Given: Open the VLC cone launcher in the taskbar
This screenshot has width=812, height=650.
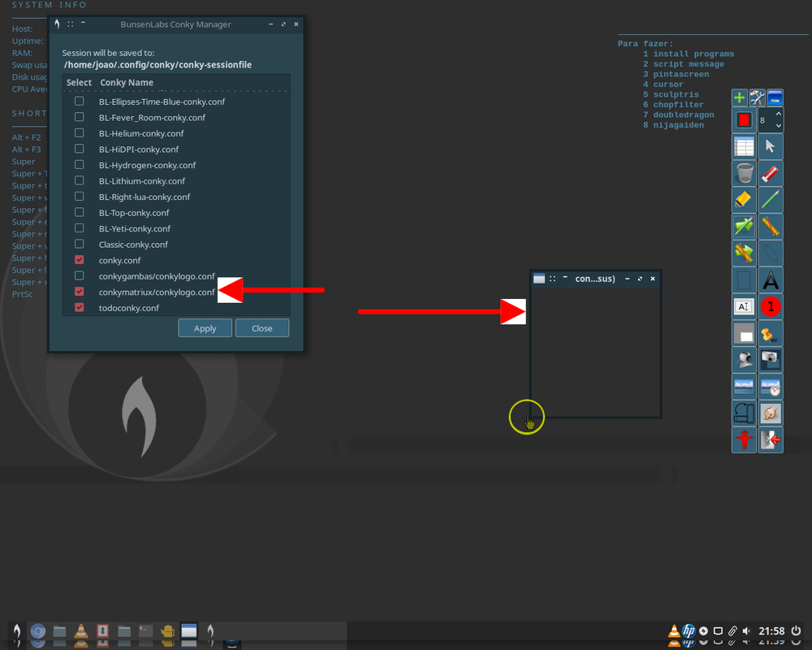Looking at the screenshot, I should (x=80, y=630).
